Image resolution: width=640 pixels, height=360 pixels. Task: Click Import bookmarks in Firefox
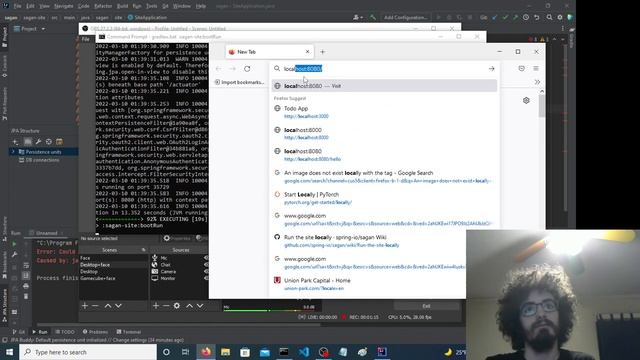coord(240,82)
